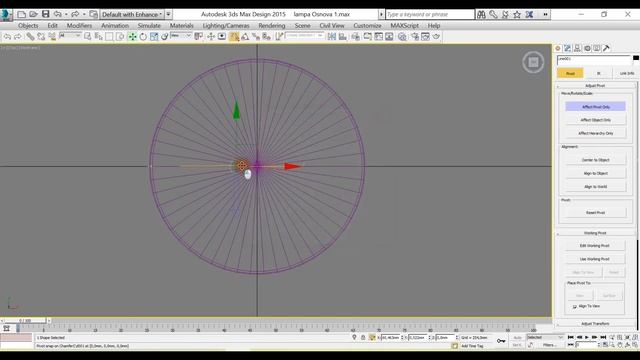Click the binoculars search icon

pyautogui.click(x=481, y=14)
